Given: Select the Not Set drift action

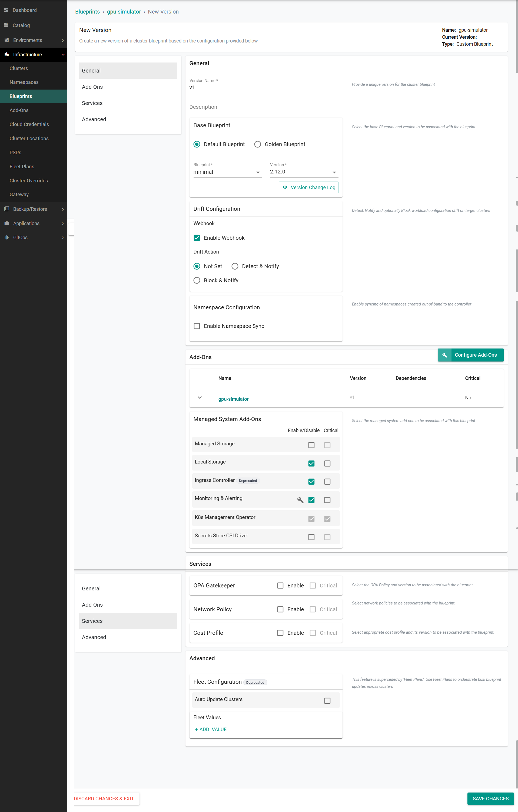Looking at the screenshot, I should point(197,267).
